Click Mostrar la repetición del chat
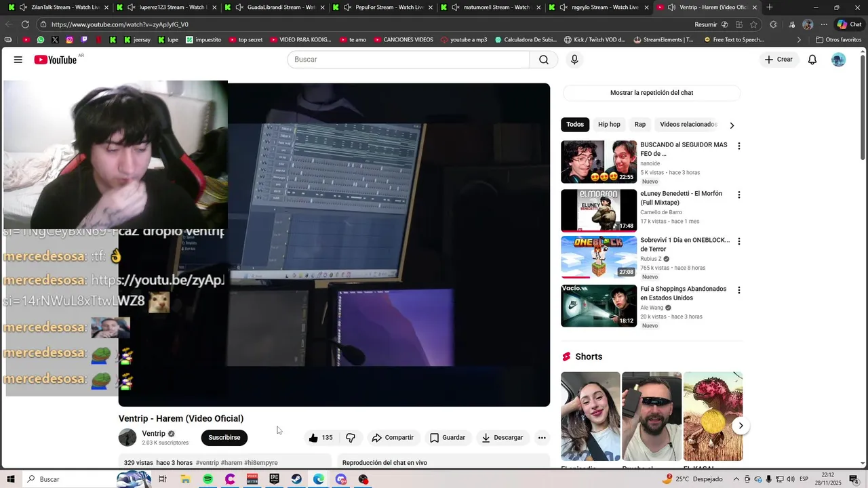This screenshot has width=868, height=488. tap(652, 93)
